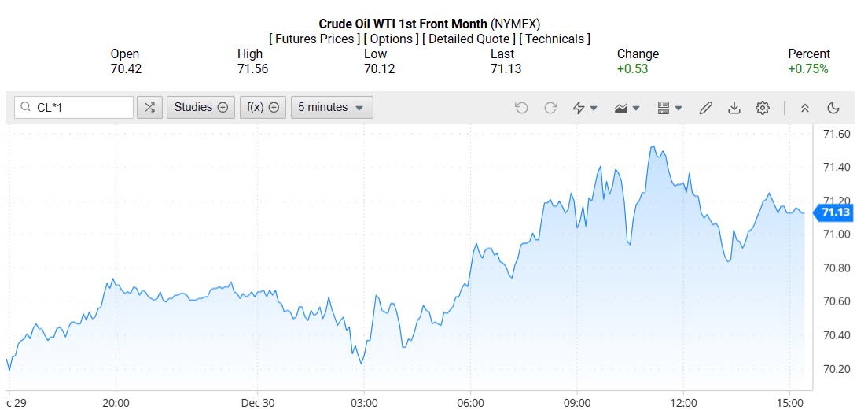Add a study via Studies button
This screenshot has width=868, height=410.
pyautogui.click(x=200, y=108)
